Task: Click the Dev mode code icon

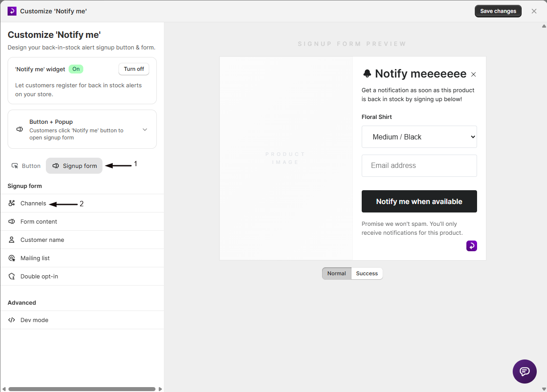Action: click(x=12, y=320)
